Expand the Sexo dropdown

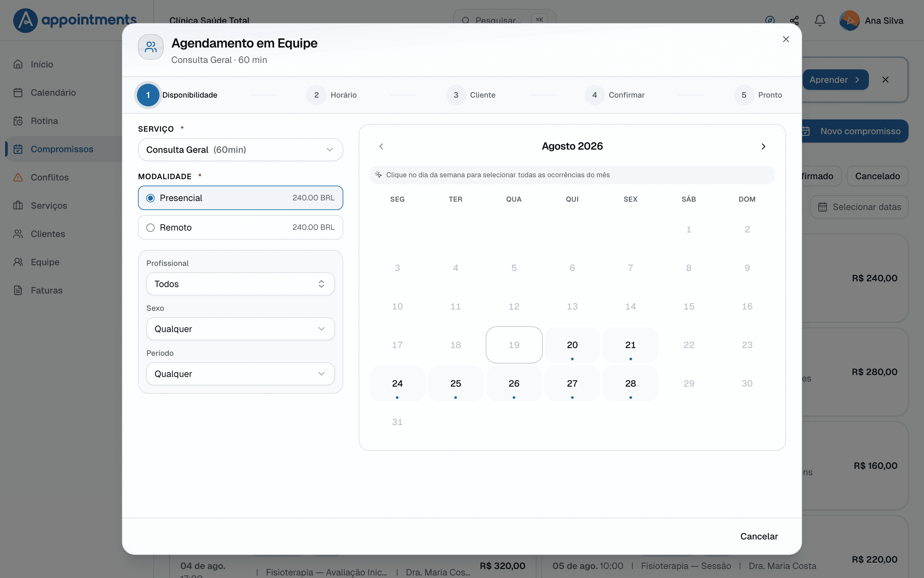tap(241, 329)
